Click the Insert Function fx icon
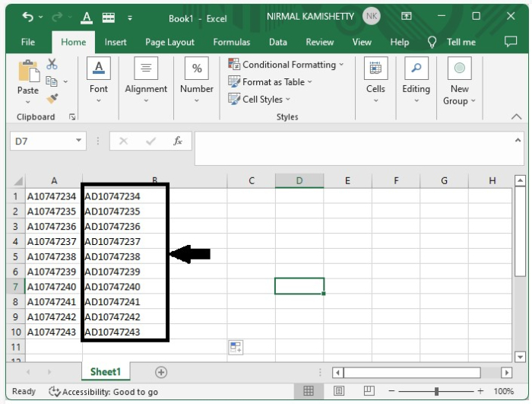 [178, 141]
